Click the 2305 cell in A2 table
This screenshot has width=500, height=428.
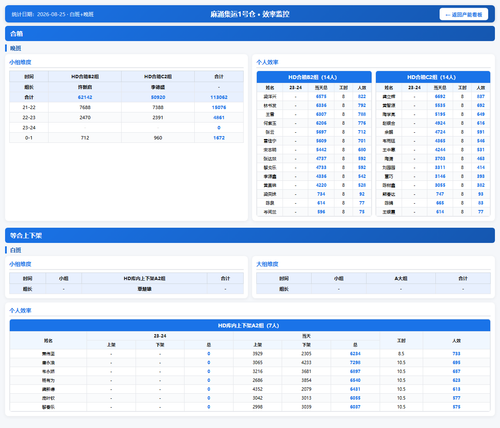click(306, 354)
